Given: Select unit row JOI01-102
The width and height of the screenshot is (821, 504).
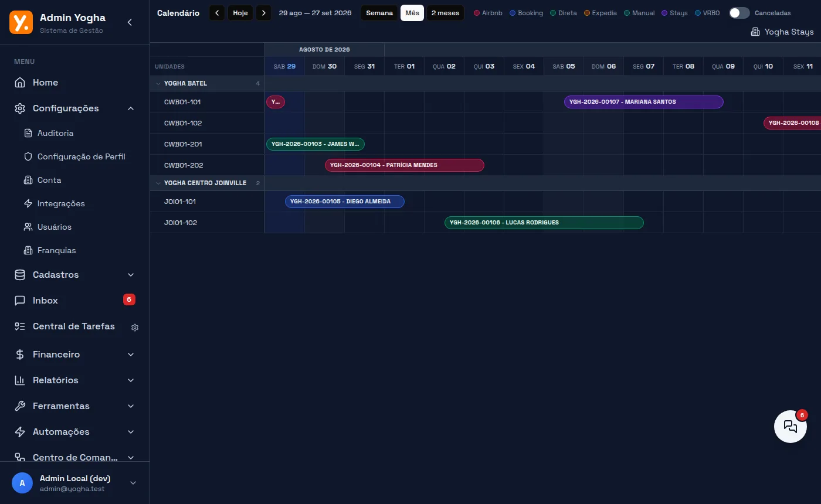Looking at the screenshot, I should coord(208,223).
